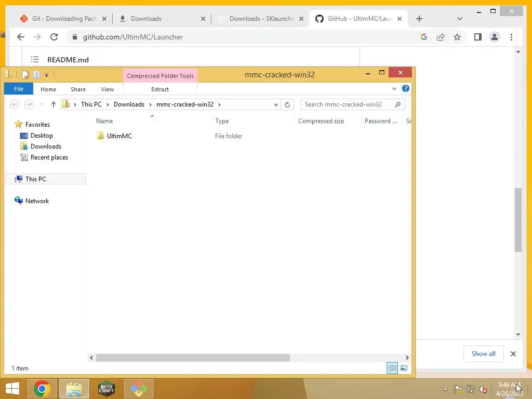
Task: Select This PC in navigation pane
Action: 35,179
